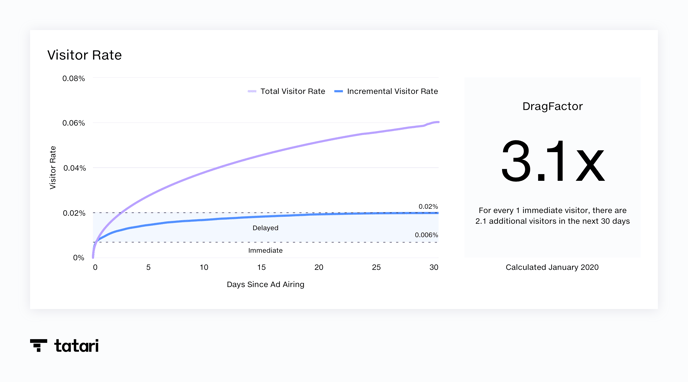Click the '25' x-axis tick label
Image resolution: width=688 pixels, height=382 pixels.
click(376, 267)
